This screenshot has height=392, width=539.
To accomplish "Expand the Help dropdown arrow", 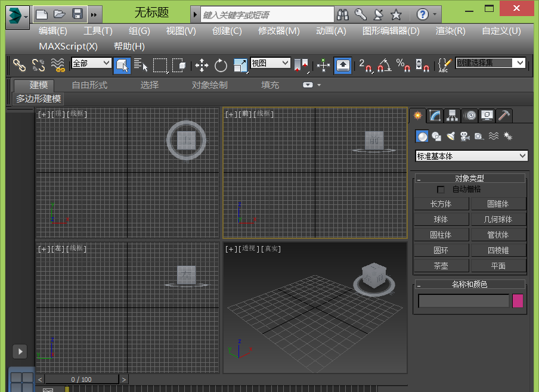I will coord(435,14).
